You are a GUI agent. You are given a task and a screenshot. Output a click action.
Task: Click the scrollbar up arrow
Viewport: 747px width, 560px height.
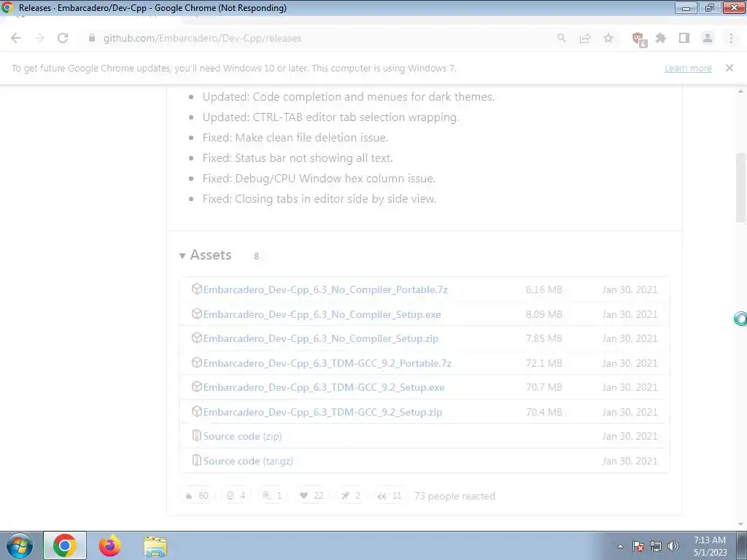[741, 91]
